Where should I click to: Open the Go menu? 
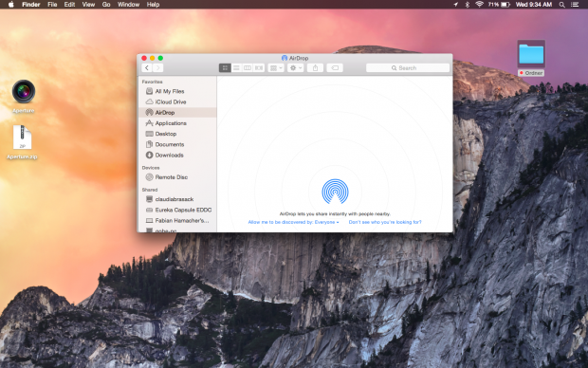[106, 5]
